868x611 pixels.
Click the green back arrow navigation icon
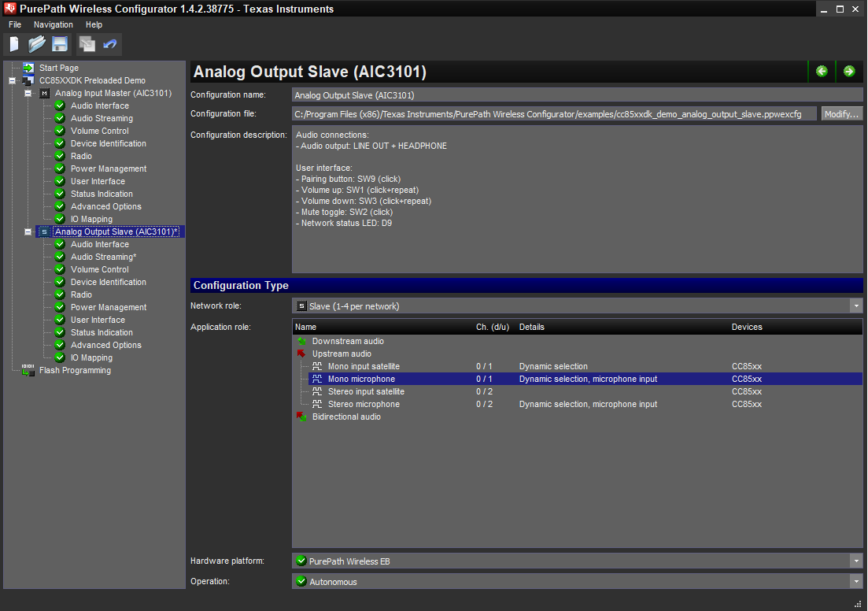pos(822,72)
